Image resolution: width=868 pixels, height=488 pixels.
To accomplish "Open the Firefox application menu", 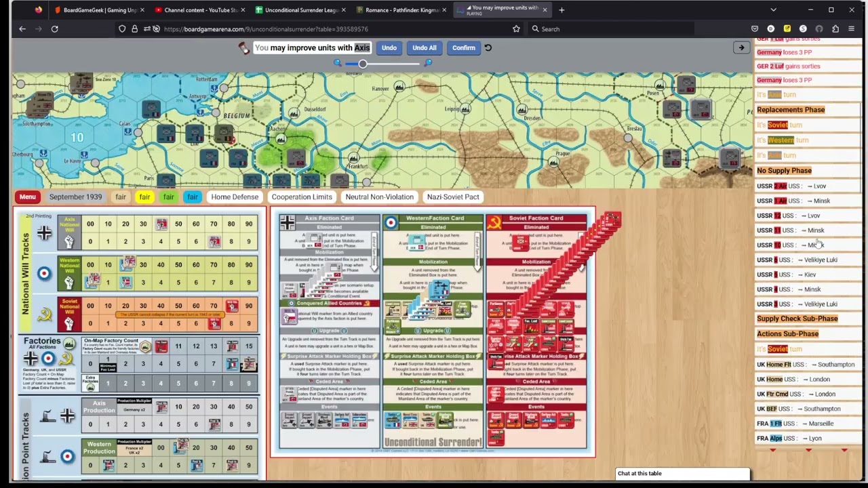I will 852,29.
